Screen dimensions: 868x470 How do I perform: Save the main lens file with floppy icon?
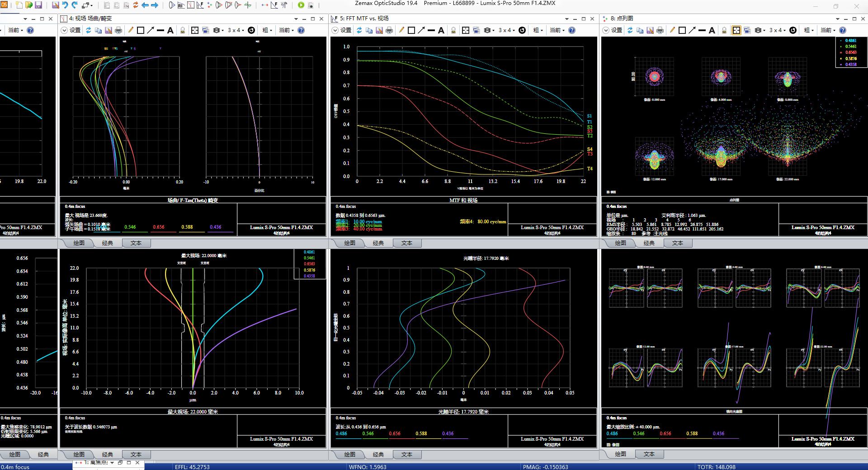(38, 5)
